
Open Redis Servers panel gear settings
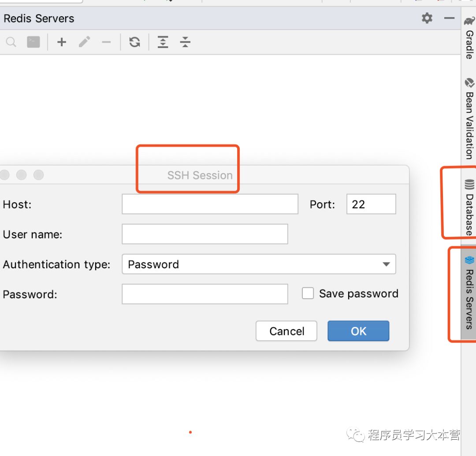tap(427, 18)
